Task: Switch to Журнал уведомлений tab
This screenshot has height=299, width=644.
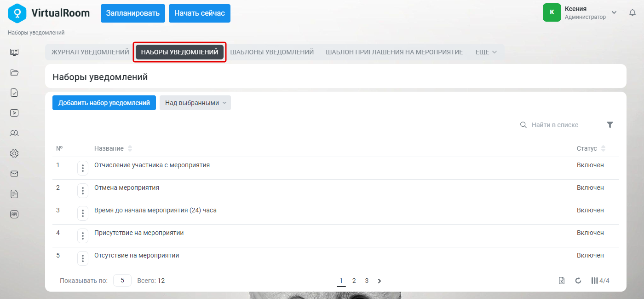Action: tap(90, 52)
